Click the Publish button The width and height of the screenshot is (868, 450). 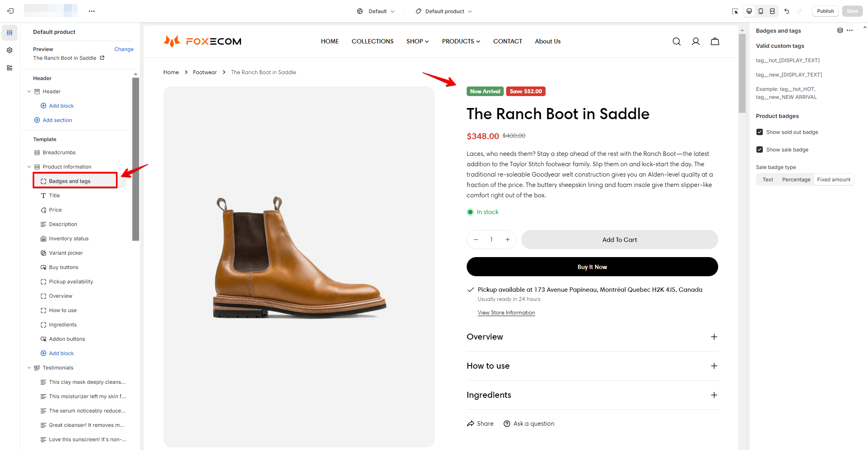pyautogui.click(x=825, y=11)
